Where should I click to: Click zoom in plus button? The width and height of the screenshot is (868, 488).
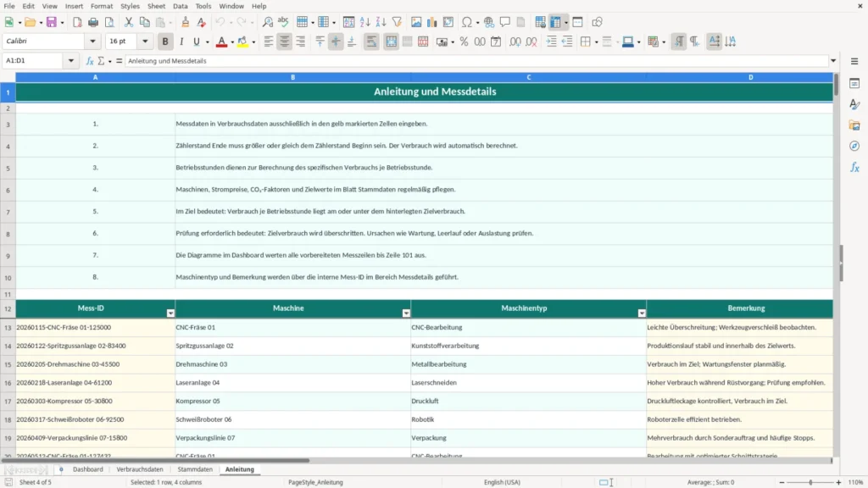pyautogui.click(x=838, y=482)
